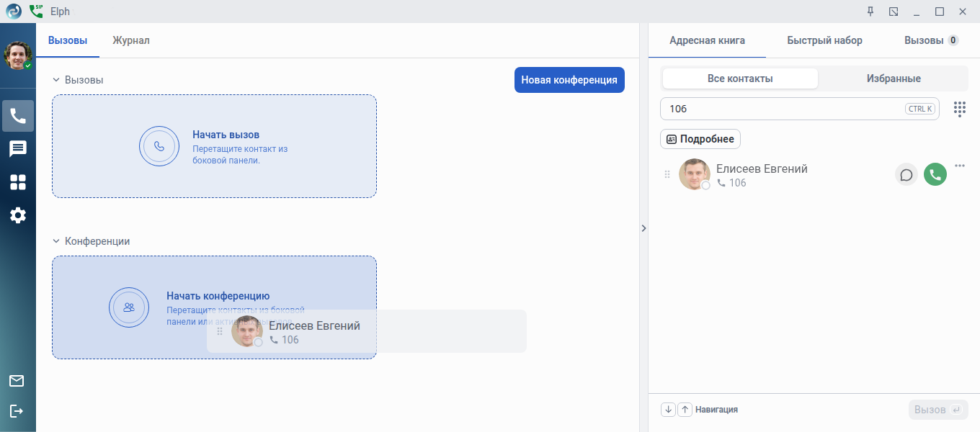Click the mail envelope sidebar icon

pyautogui.click(x=17, y=381)
